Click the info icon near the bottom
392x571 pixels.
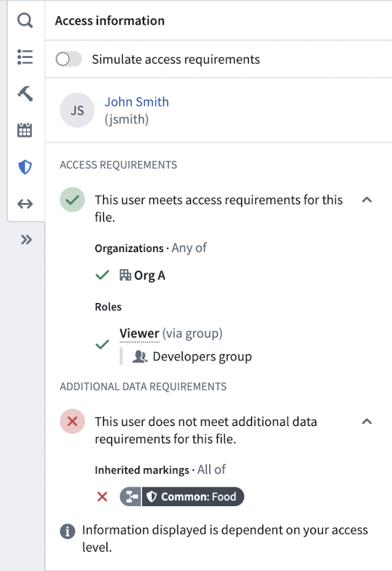click(68, 531)
